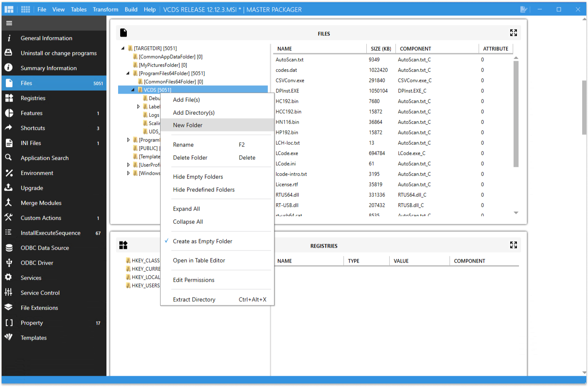Click the File Extensions layers icon
Viewport: 588px width, 387px height.
(9, 308)
